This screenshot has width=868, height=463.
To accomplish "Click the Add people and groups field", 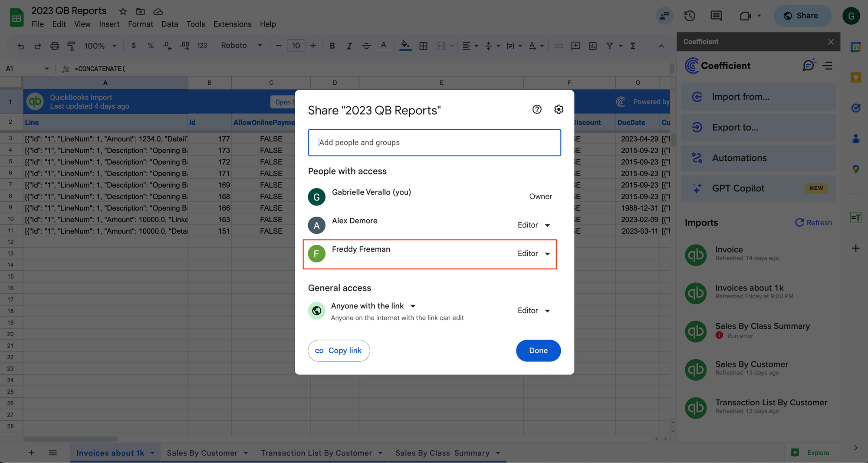I will [434, 142].
